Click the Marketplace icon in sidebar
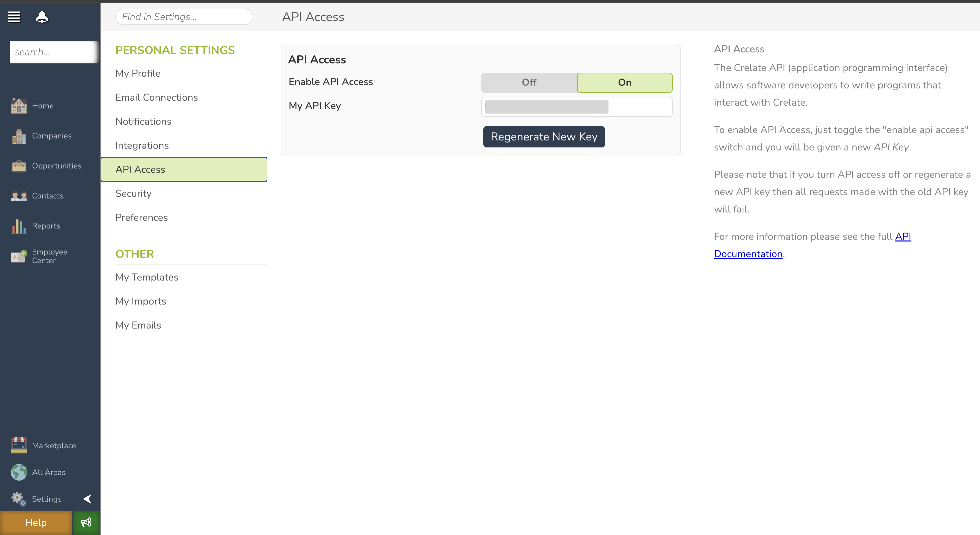This screenshot has width=980, height=535. pos(18,445)
